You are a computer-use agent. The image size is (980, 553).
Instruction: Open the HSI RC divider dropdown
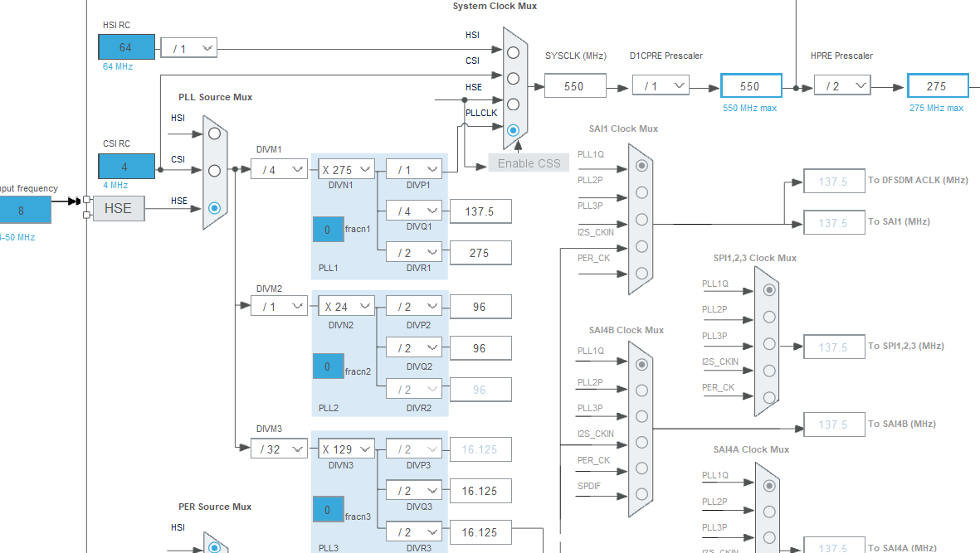tap(189, 47)
